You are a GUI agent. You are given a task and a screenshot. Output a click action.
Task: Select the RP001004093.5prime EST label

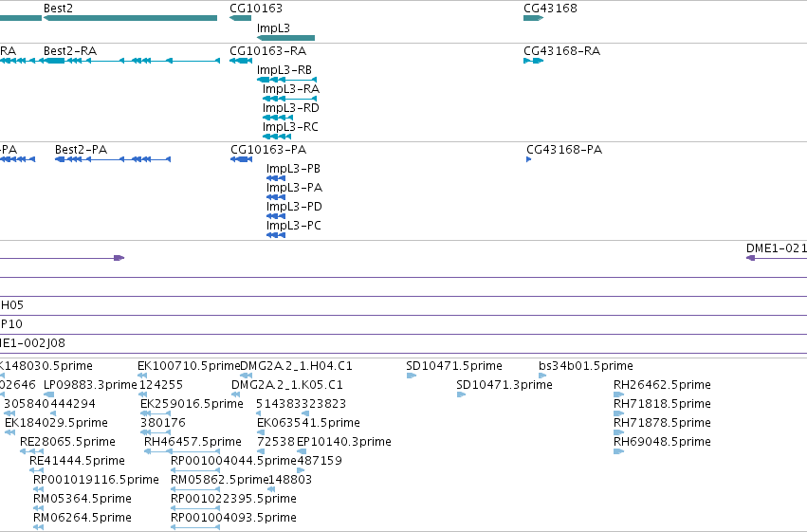233,518
